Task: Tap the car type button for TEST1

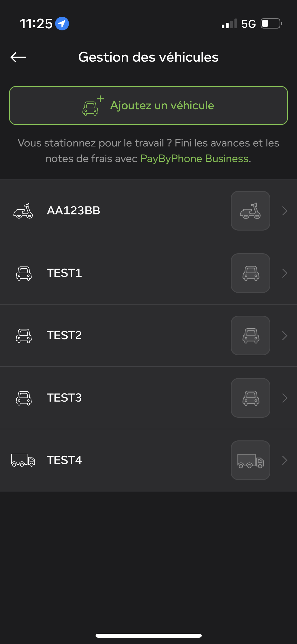Action: click(250, 273)
